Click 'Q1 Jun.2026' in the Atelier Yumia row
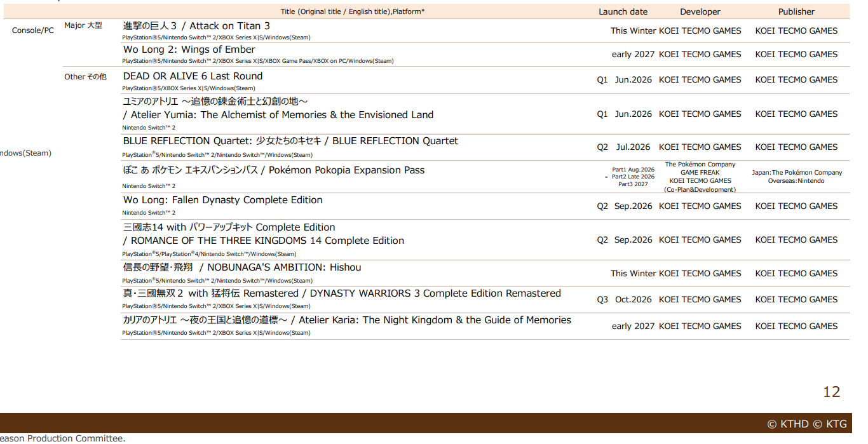This screenshot has height=444, width=868. click(x=624, y=114)
